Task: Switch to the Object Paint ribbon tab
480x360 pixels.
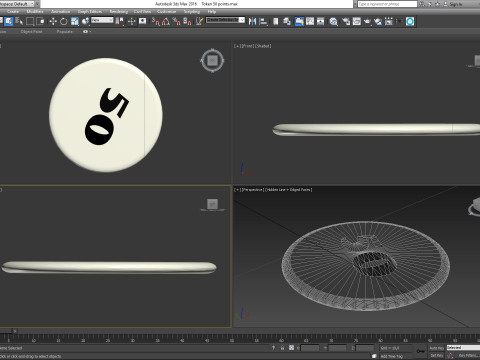Action: coord(31,32)
